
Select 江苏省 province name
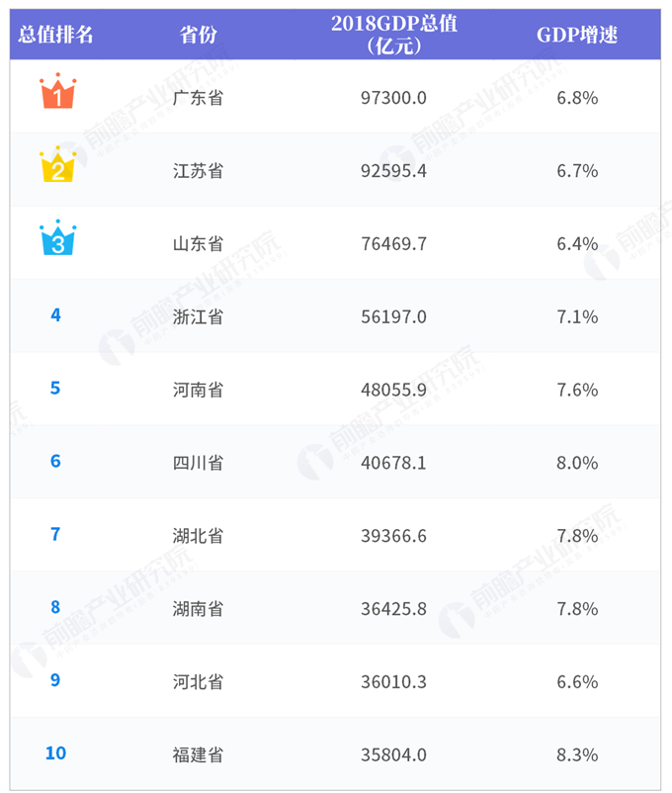[199, 171]
